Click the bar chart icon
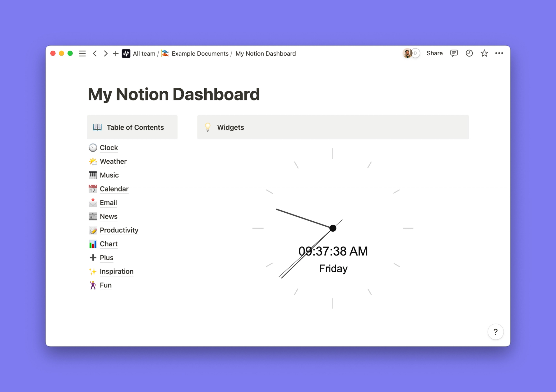Viewport: 556px width, 392px height. coord(93,244)
